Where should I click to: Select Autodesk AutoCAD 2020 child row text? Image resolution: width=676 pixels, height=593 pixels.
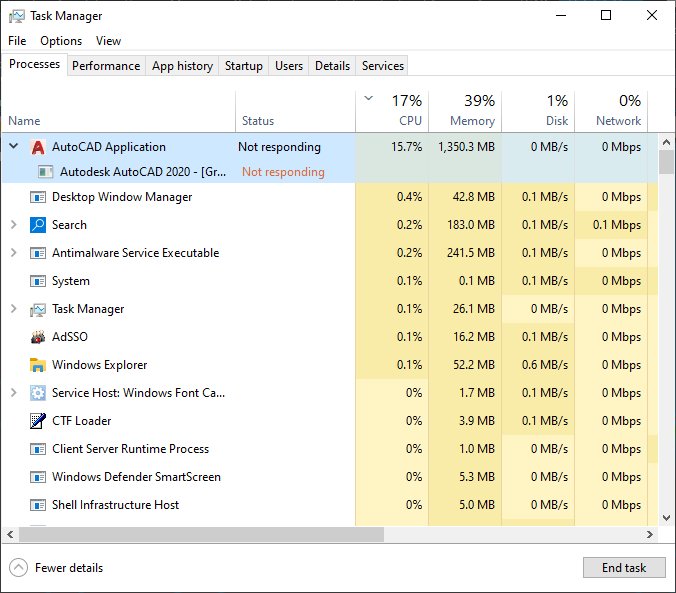143,172
